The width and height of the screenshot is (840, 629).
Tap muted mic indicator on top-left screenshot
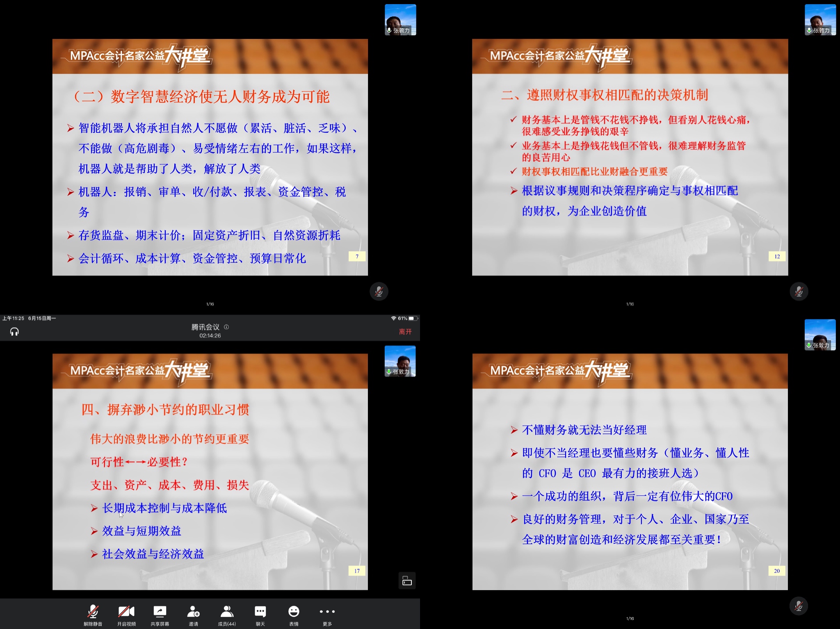[x=379, y=292]
